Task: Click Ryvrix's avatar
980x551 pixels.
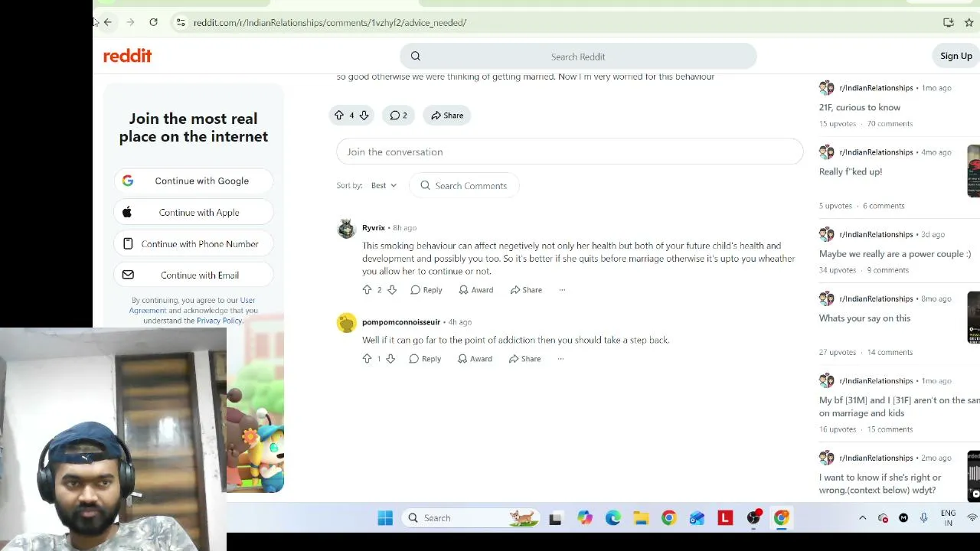Action: pyautogui.click(x=346, y=228)
